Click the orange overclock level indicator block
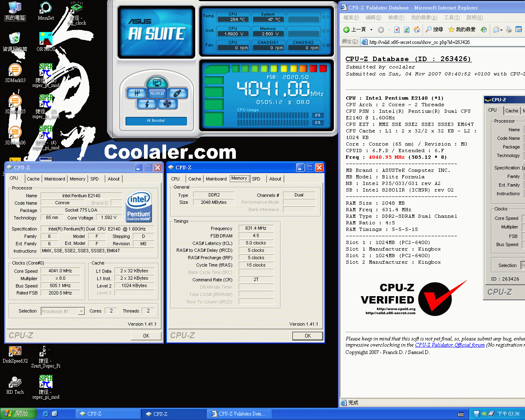 tap(303, 68)
